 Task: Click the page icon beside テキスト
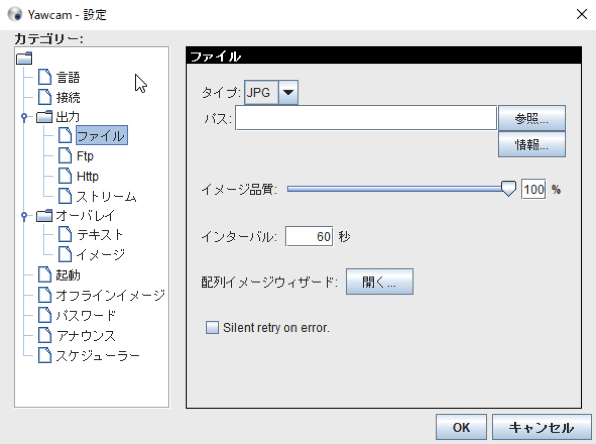(65, 234)
